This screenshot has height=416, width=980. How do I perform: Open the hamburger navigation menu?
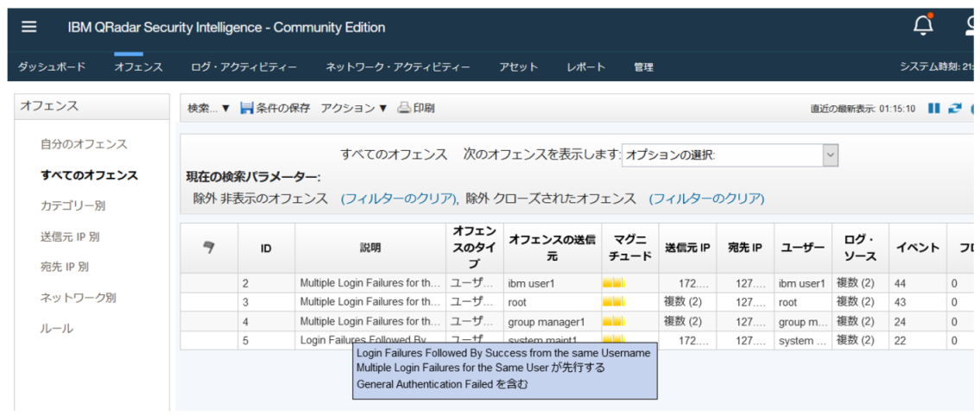[28, 28]
